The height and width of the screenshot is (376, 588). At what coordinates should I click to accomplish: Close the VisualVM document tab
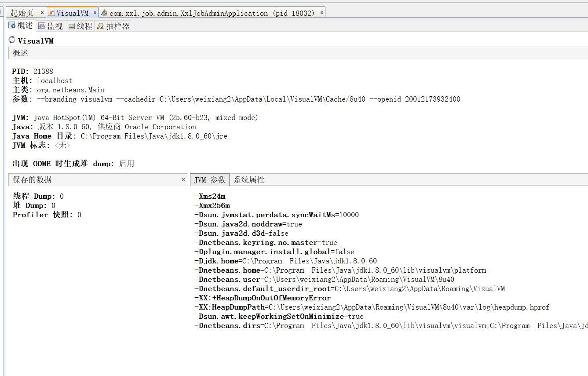click(x=94, y=13)
